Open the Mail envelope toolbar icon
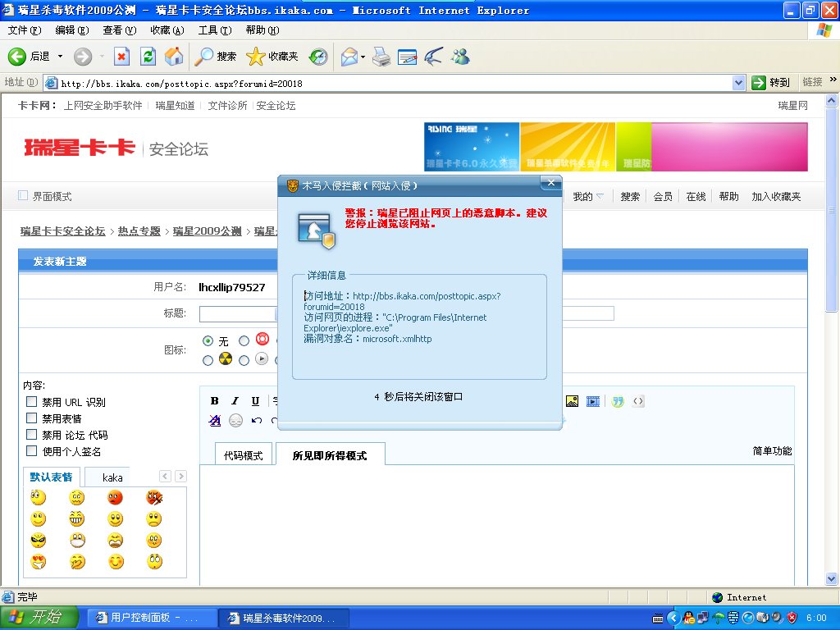The width and height of the screenshot is (840, 630). [x=349, y=57]
